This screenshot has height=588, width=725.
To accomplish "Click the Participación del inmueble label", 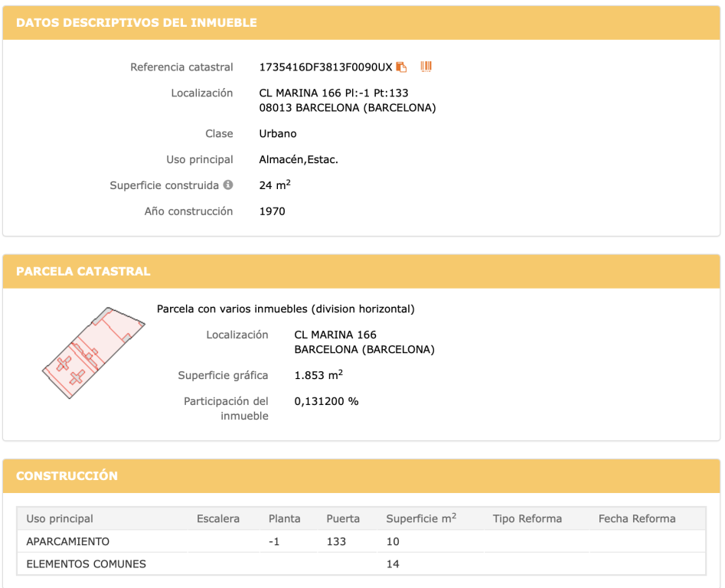I will click(226, 409).
